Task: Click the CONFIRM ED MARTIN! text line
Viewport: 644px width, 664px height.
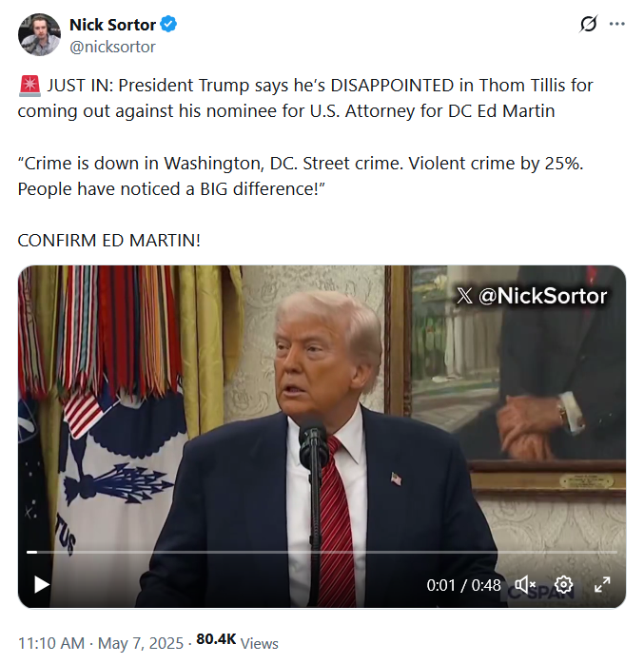Action: coord(108,241)
